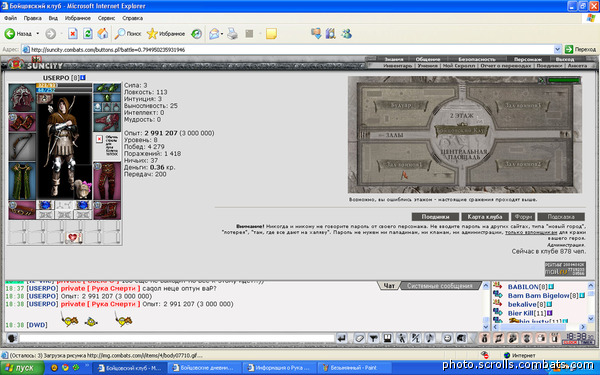
Task: Switch to Системные сообщения tab
Action: (x=439, y=285)
